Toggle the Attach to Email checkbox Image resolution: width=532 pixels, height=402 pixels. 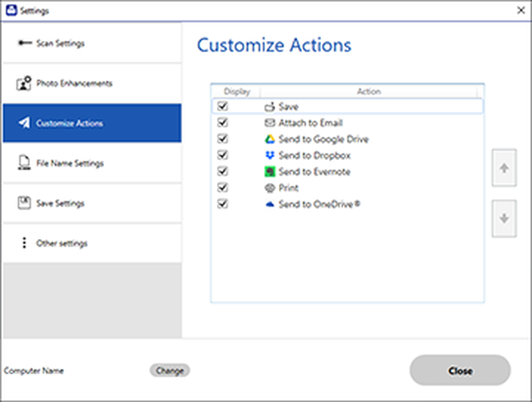click(223, 123)
